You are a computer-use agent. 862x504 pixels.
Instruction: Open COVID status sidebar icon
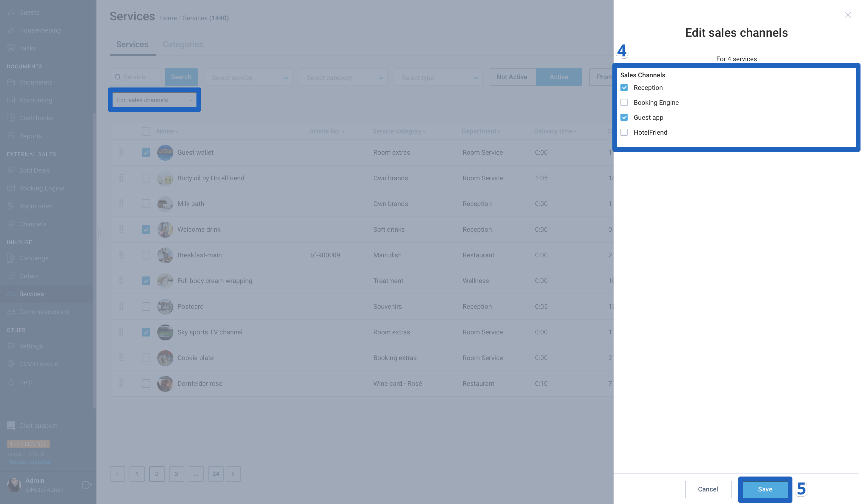(x=11, y=364)
